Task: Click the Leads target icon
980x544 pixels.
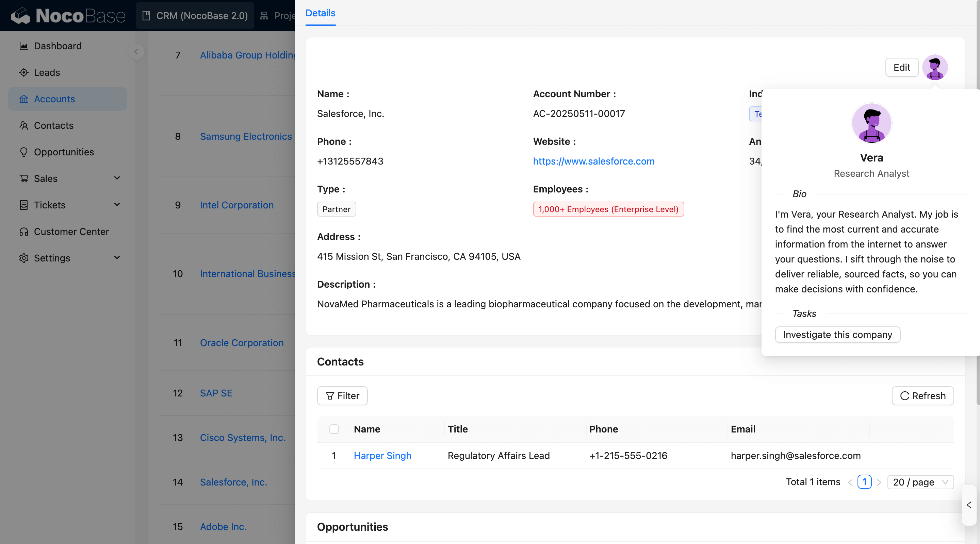Action: pyautogui.click(x=23, y=73)
